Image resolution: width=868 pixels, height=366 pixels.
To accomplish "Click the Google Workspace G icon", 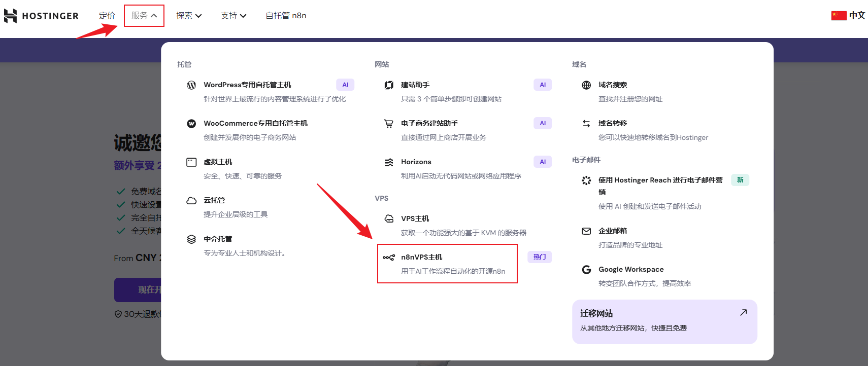I will click(586, 270).
